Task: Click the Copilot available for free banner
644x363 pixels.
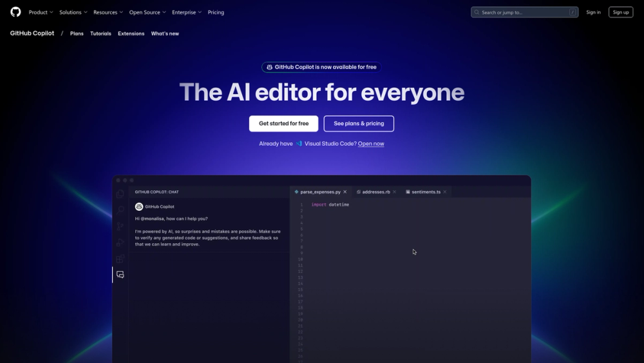Action: point(321,67)
